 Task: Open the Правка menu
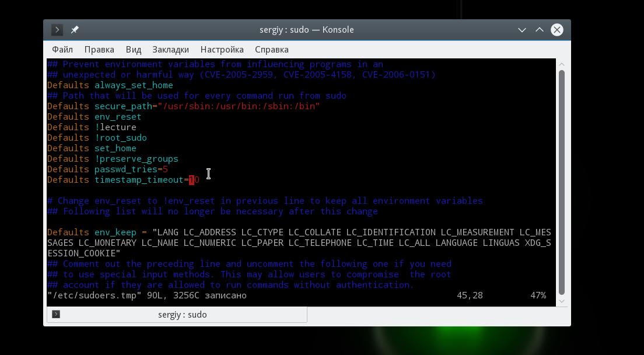point(99,50)
